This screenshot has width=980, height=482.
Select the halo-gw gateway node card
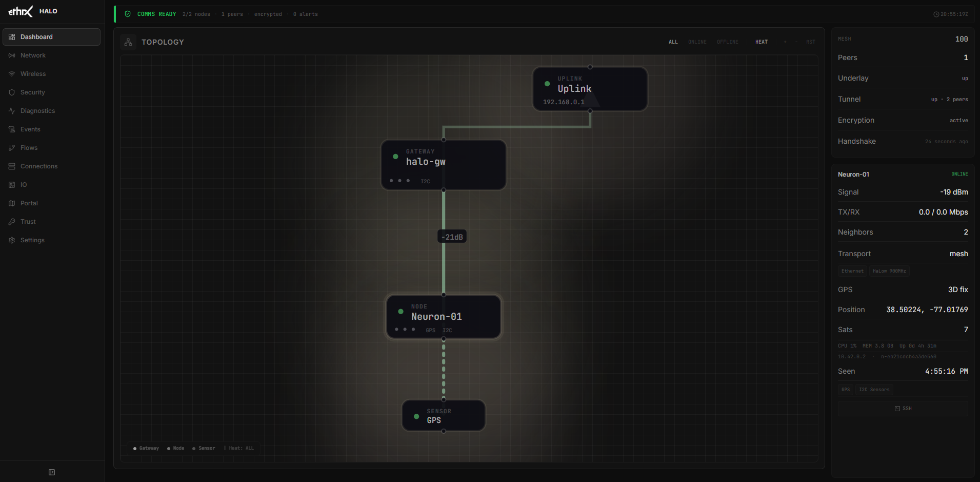(444, 165)
